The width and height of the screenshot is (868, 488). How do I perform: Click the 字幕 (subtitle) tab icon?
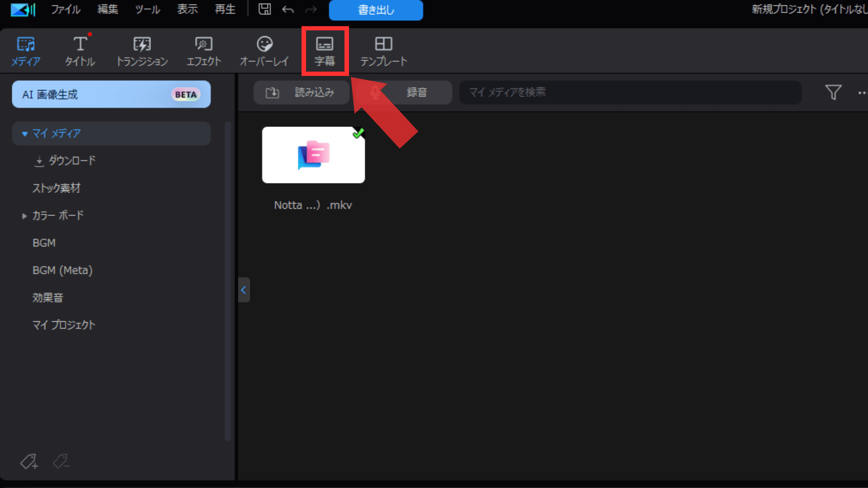click(325, 51)
